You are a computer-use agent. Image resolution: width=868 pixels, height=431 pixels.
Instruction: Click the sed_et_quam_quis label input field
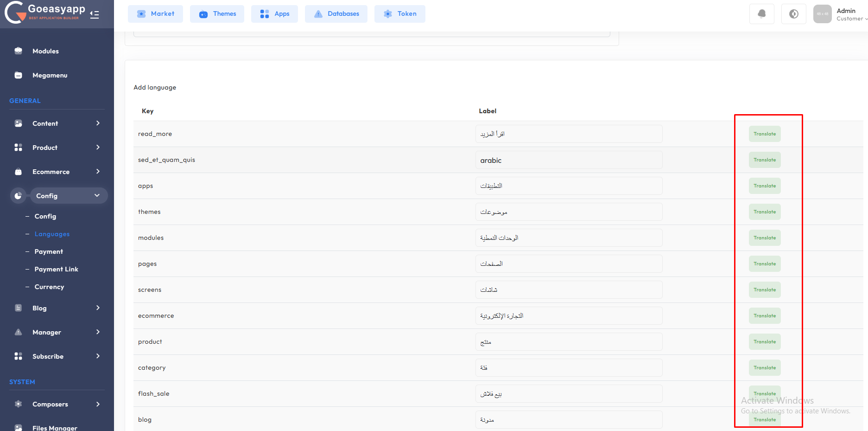pyautogui.click(x=568, y=160)
